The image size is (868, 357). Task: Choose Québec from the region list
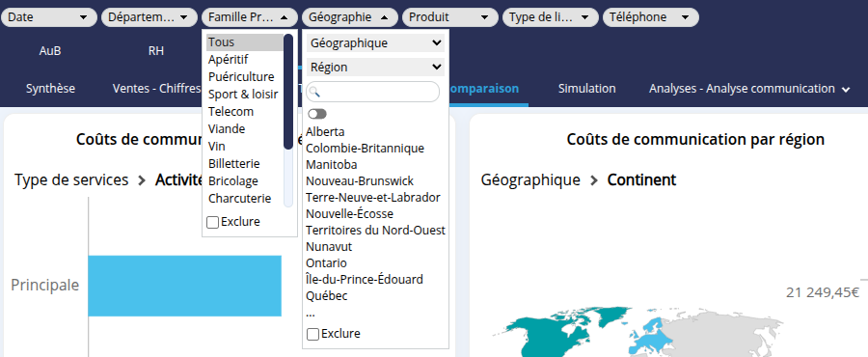327,295
